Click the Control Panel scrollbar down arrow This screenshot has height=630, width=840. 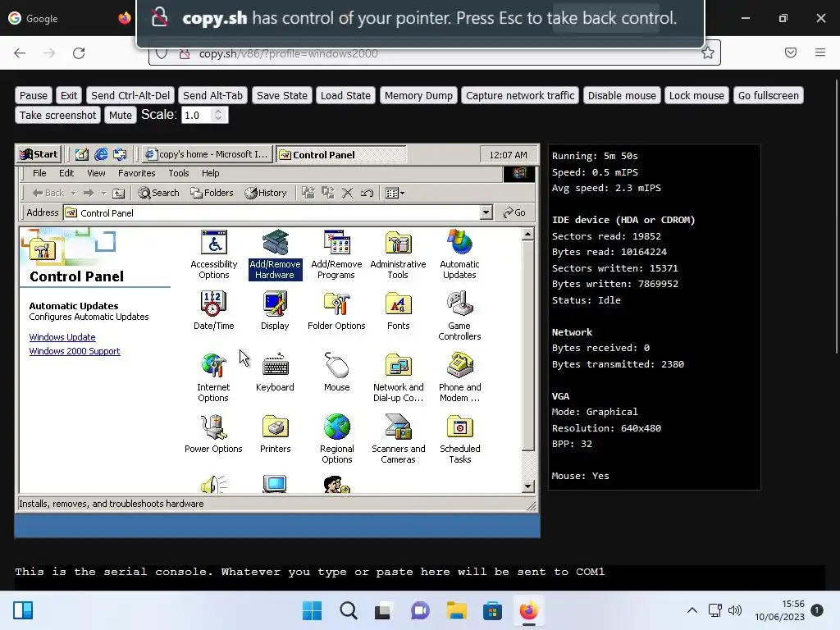pyautogui.click(x=527, y=486)
